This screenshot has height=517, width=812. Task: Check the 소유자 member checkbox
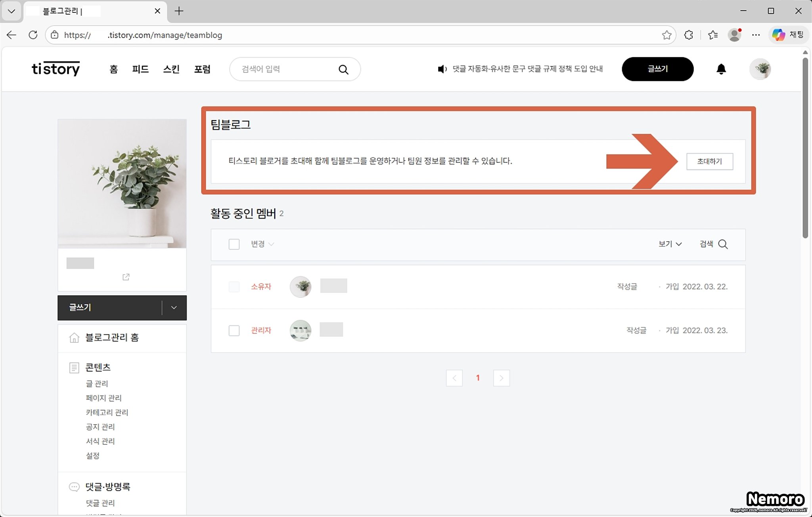tap(234, 286)
